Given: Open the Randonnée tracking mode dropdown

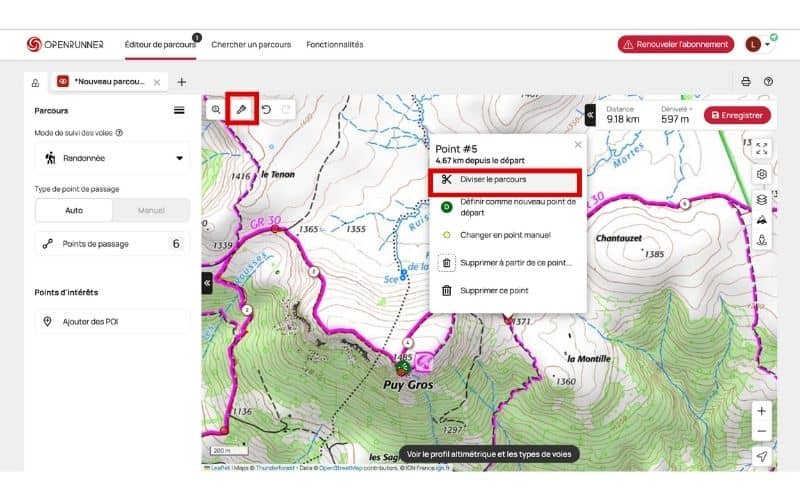Looking at the screenshot, I should [112, 158].
